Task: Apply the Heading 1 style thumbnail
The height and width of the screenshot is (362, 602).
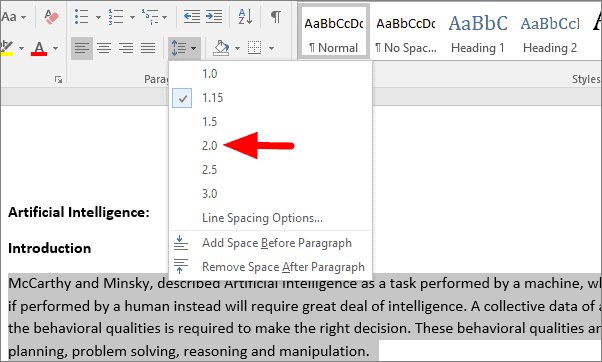Action: tap(478, 31)
